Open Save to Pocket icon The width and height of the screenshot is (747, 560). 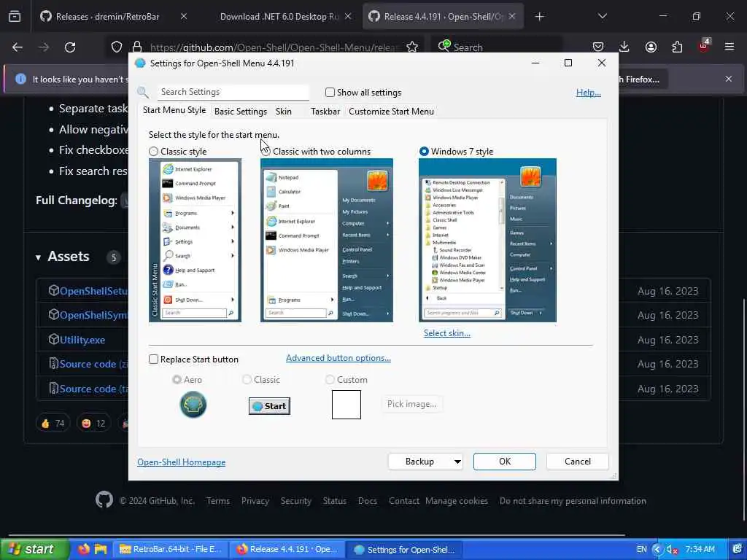click(598, 47)
